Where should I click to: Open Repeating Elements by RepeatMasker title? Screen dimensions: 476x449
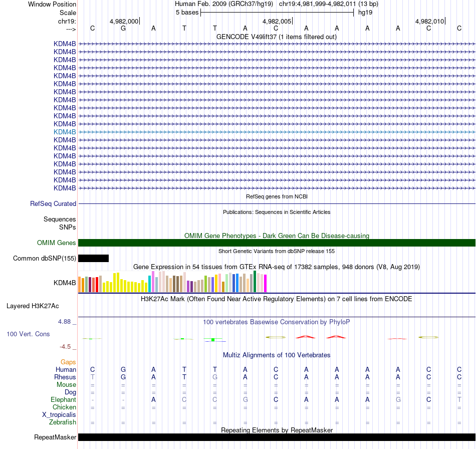point(277,430)
